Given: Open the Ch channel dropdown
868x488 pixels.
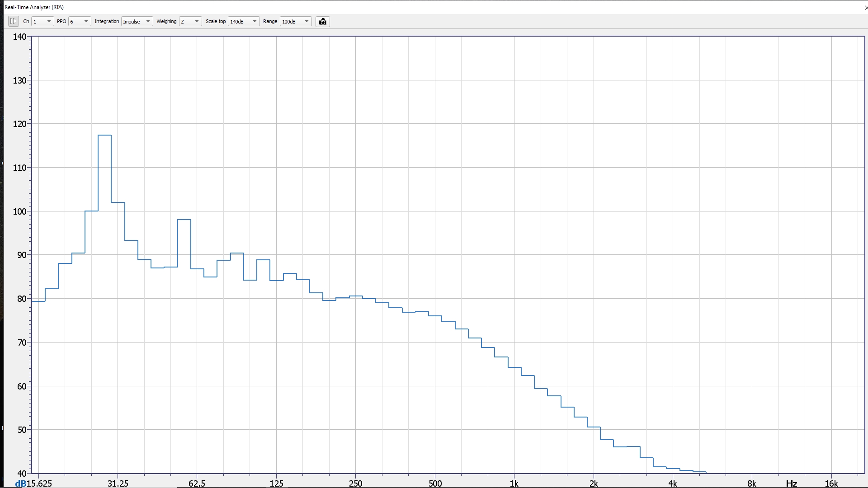Looking at the screenshot, I should click(x=42, y=22).
